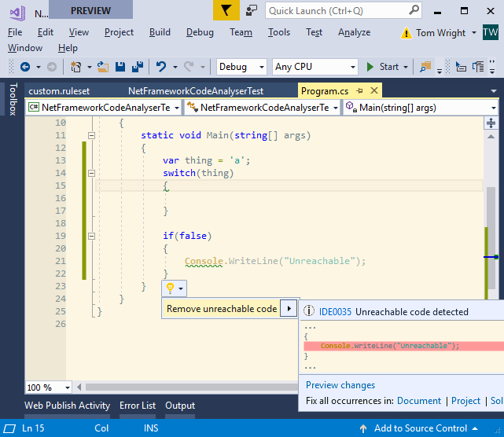
Task: Collapse the Main method outlining region
Action: (92, 136)
